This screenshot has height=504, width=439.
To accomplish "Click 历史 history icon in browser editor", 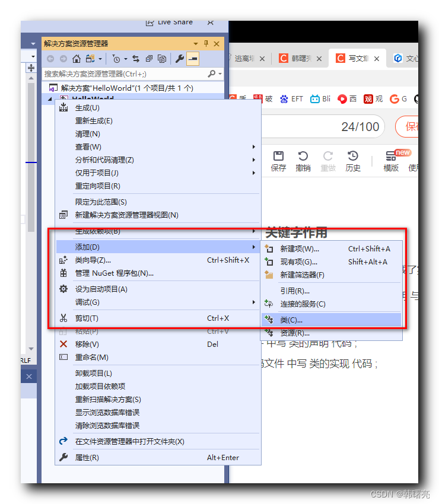I will (x=353, y=161).
